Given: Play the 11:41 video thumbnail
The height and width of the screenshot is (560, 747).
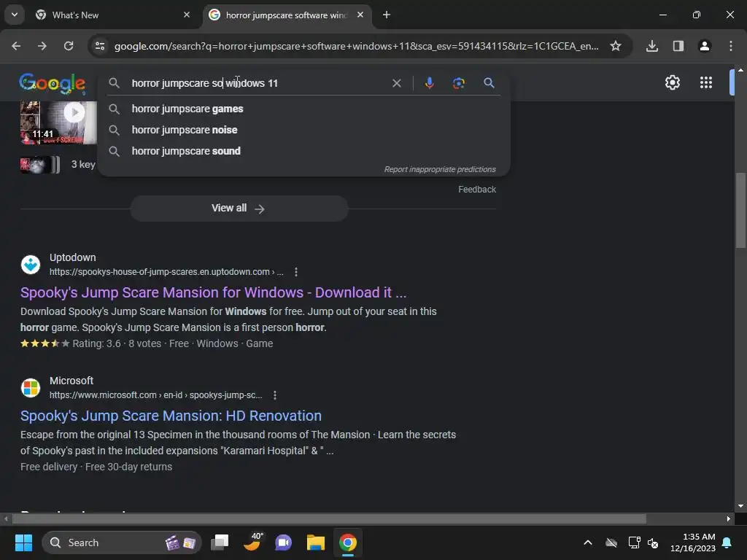Looking at the screenshot, I should point(58,122).
